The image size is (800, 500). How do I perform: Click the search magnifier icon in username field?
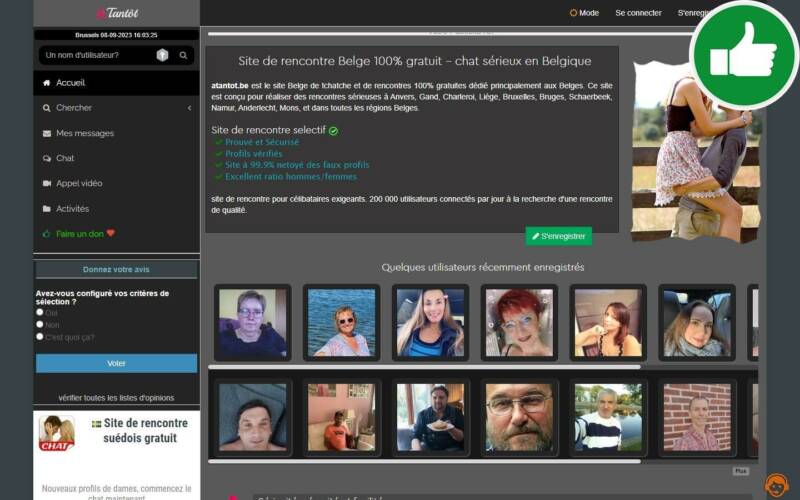184,55
